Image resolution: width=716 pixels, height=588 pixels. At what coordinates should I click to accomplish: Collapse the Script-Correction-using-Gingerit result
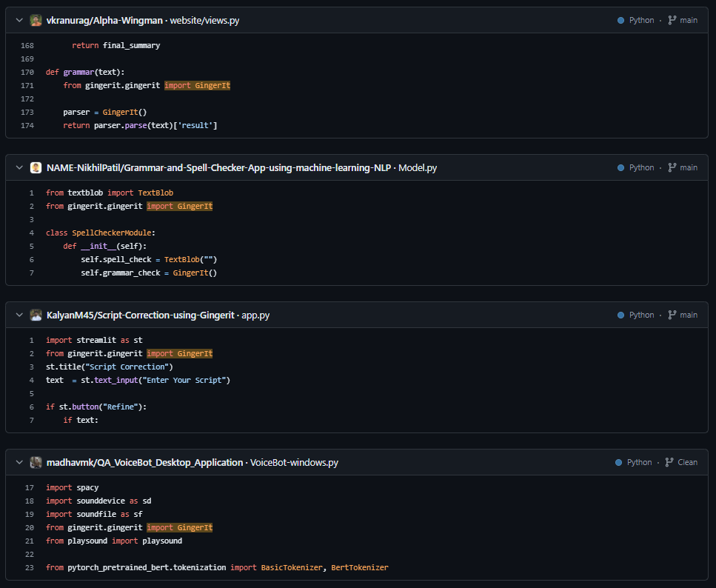18,315
